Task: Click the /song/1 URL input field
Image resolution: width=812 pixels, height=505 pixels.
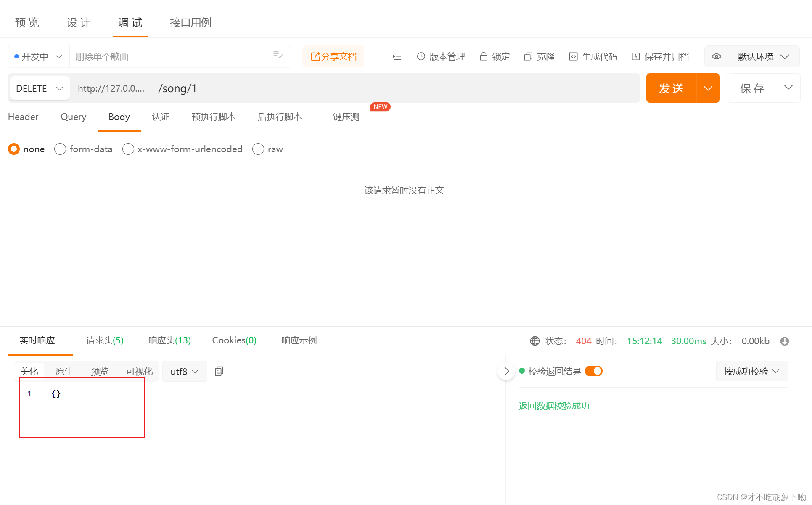Action: pos(378,88)
